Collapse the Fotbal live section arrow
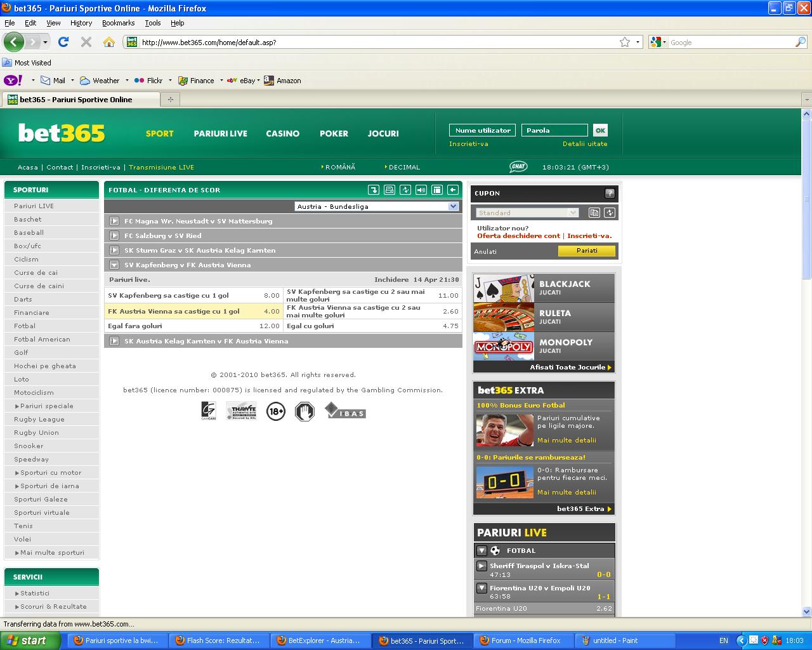812x650 pixels. pyautogui.click(x=481, y=550)
